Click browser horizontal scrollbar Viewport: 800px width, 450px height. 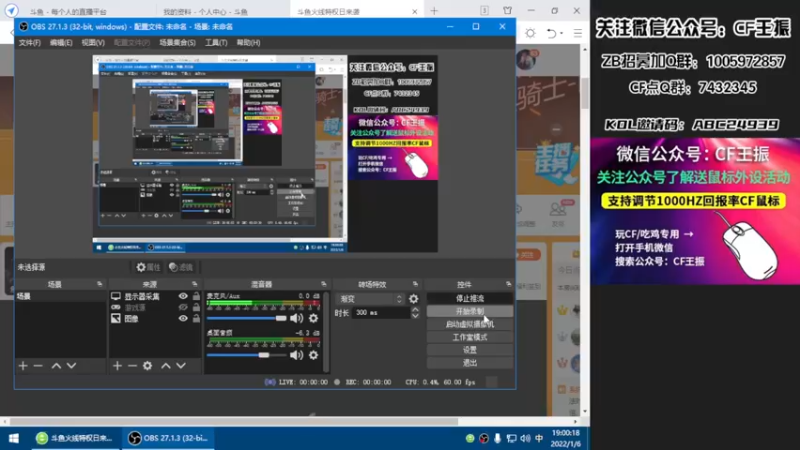pyautogui.click(x=234, y=422)
